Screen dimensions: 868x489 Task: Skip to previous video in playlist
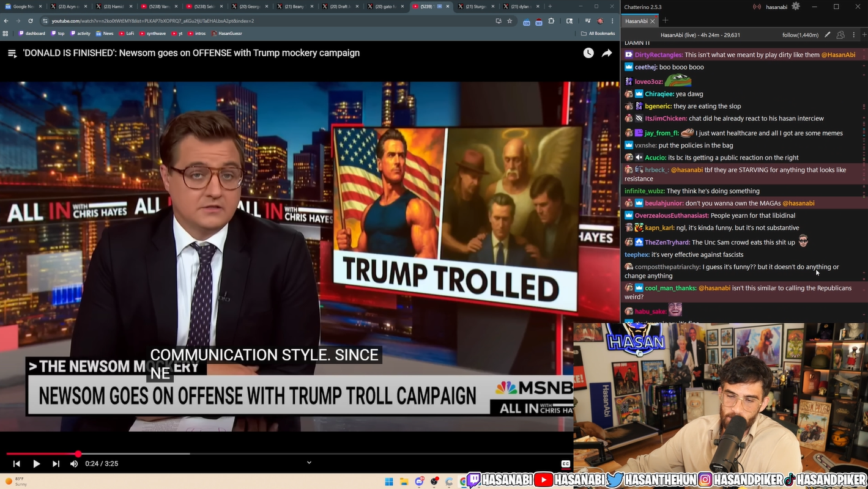(x=17, y=464)
